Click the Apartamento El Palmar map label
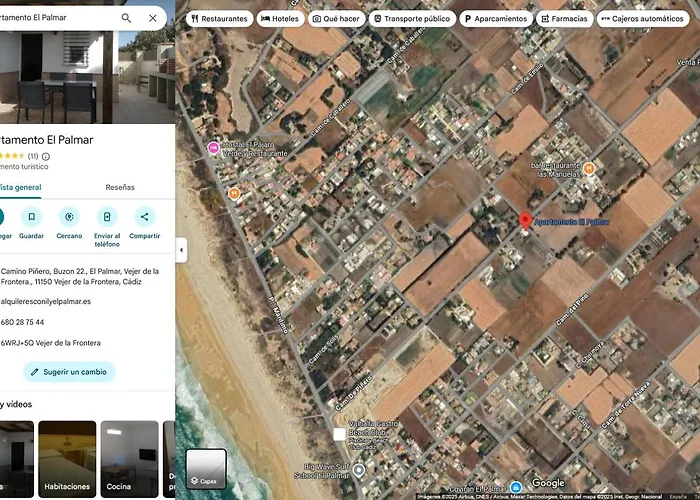 571,222
